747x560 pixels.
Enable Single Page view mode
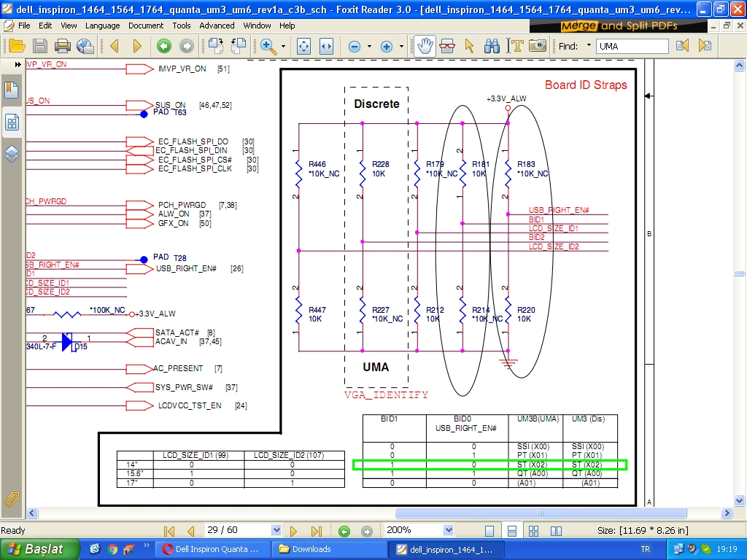(x=489, y=531)
